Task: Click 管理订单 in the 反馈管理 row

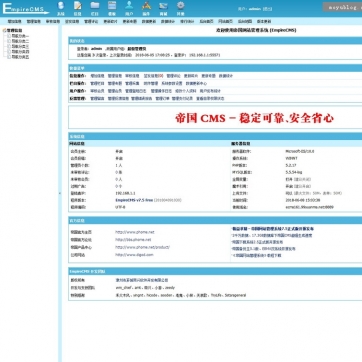Action: [162, 99]
